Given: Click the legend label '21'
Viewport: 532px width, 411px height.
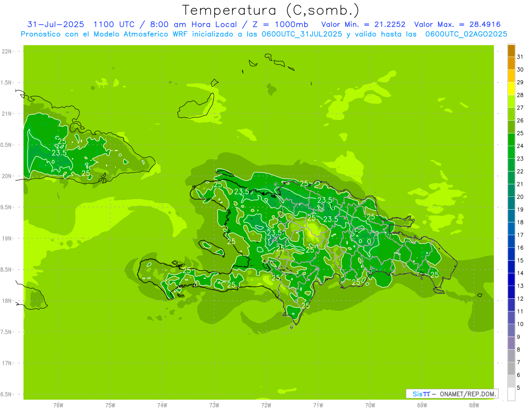Looking at the screenshot, I should click(x=520, y=184).
